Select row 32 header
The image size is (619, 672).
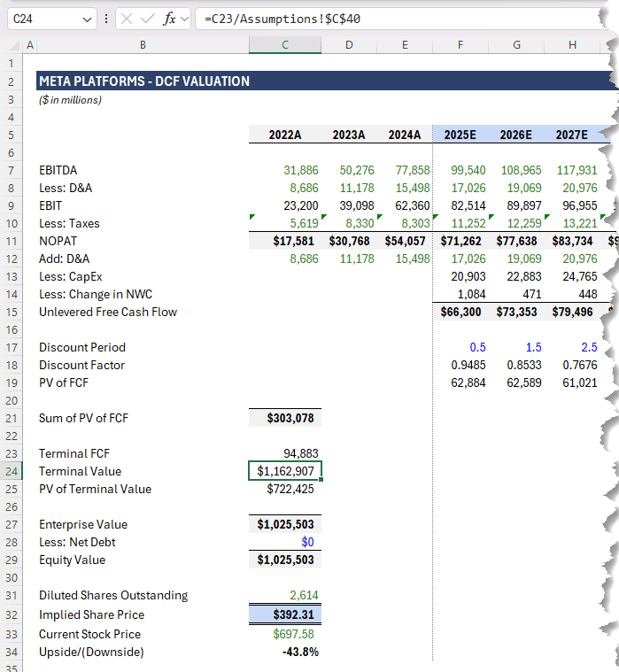click(x=12, y=615)
